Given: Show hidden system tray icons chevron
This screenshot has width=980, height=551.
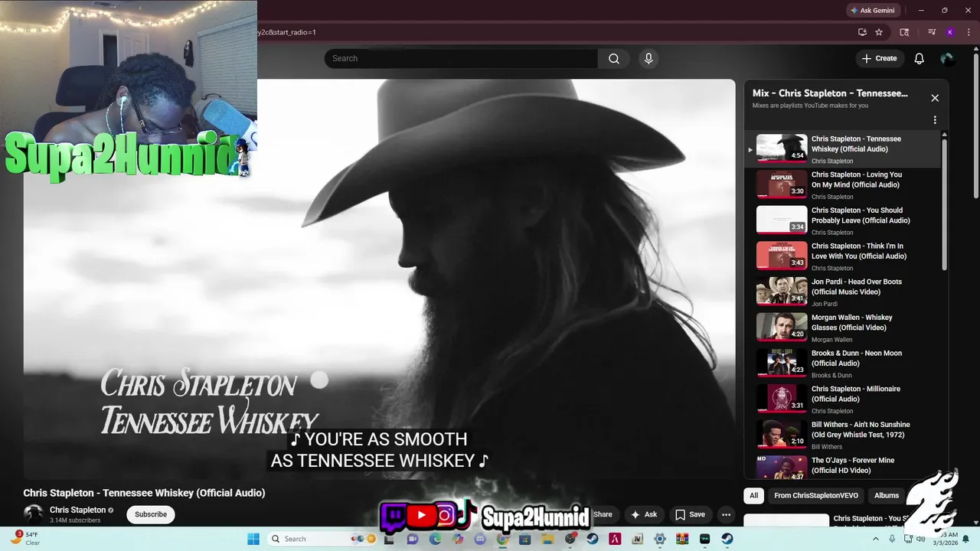Looking at the screenshot, I should pyautogui.click(x=876, y=539).
